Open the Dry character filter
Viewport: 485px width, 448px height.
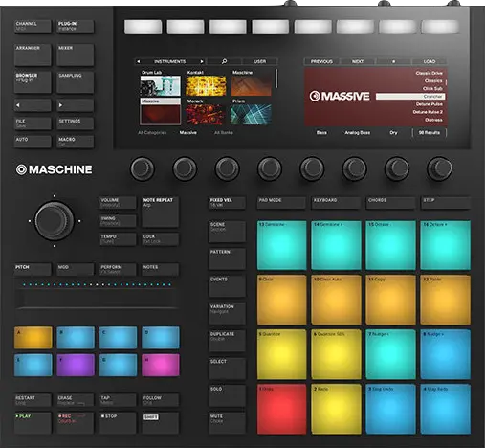[x=393, y=132]
